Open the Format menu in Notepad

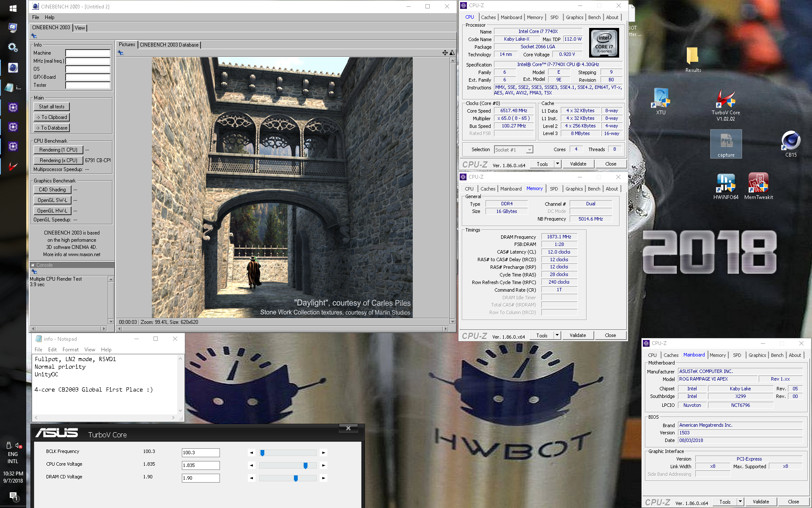tap(71, 350)
